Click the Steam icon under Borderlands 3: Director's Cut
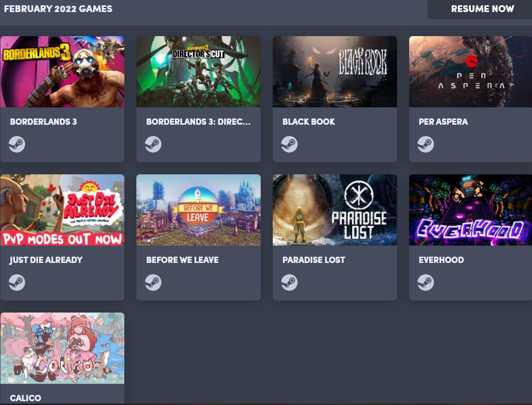Viewport: 532px width, 405px height. pos(153,144)
